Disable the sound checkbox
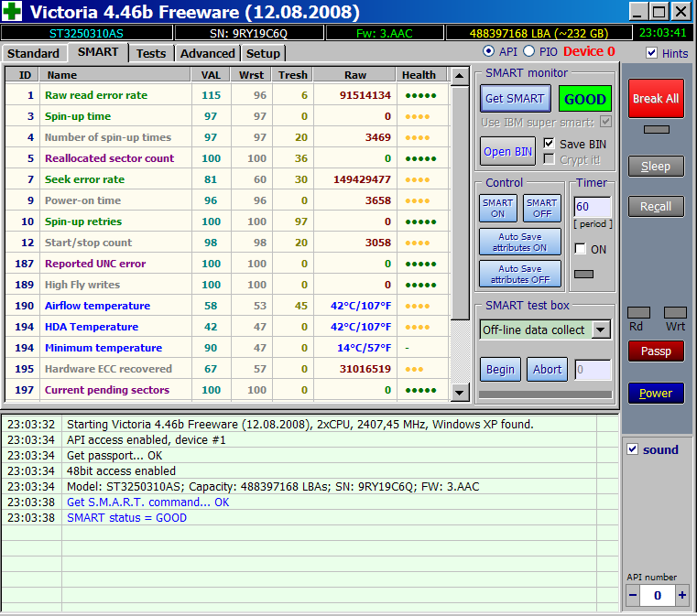This screenshot has width=697, height=616. (x=632, y=449)
